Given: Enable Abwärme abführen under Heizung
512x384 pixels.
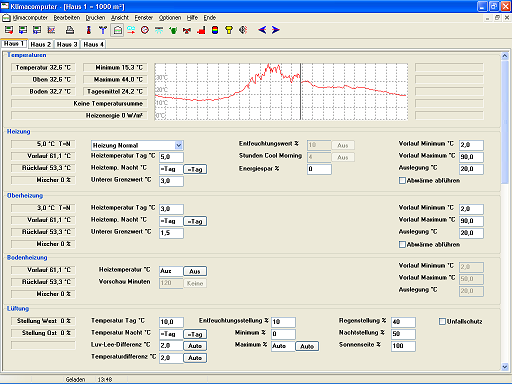Looking at the screenshot, I should (x=402, y=181).
